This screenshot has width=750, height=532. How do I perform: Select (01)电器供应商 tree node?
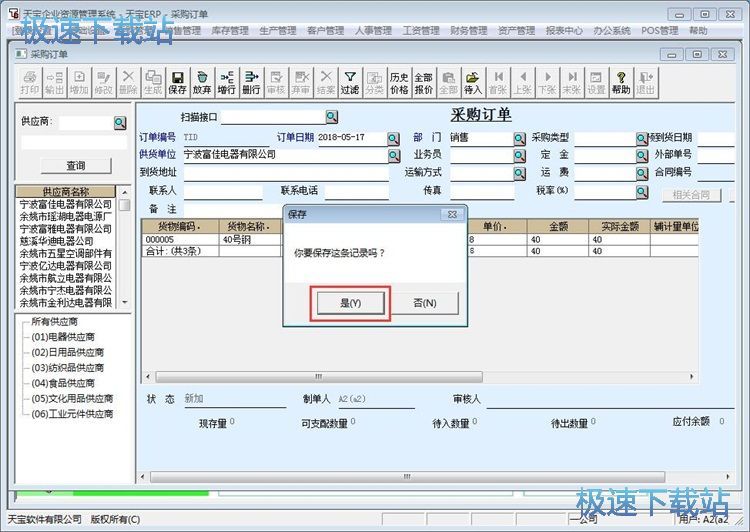63,337
